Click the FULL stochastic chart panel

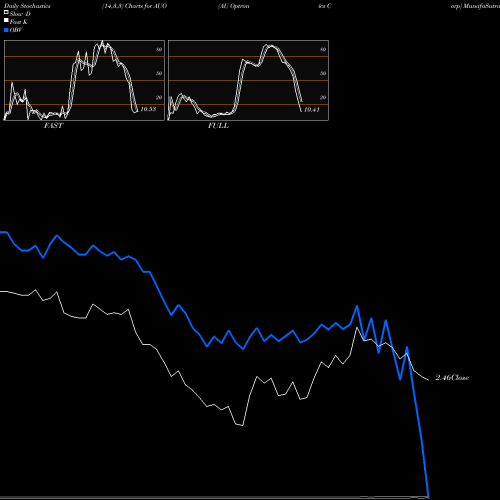click(x=248, y=80)
